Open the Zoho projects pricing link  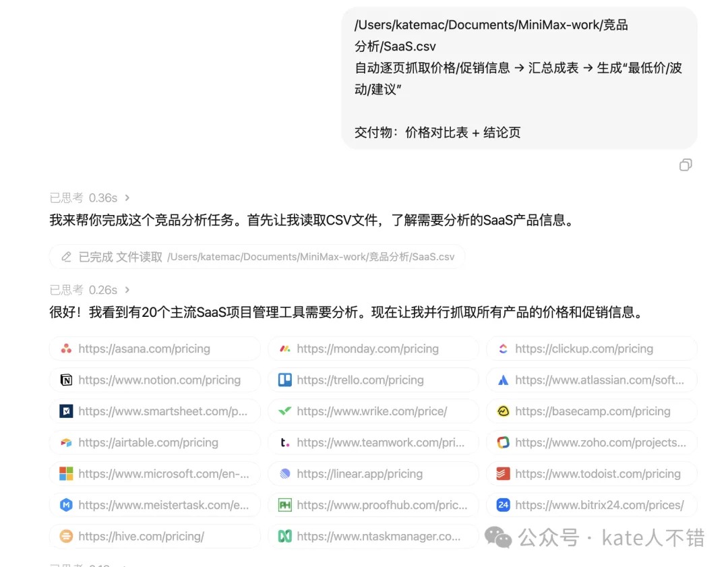[593, 442]
